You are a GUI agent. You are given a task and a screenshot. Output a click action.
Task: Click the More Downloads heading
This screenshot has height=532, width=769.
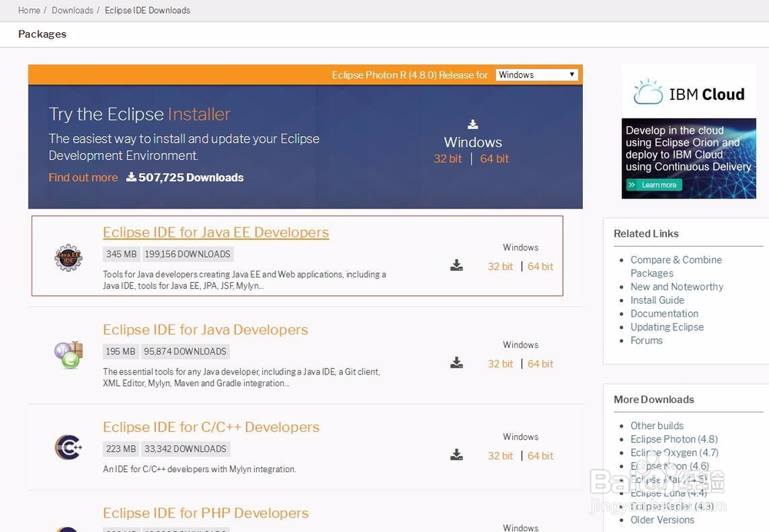click(x=654, y=400)
